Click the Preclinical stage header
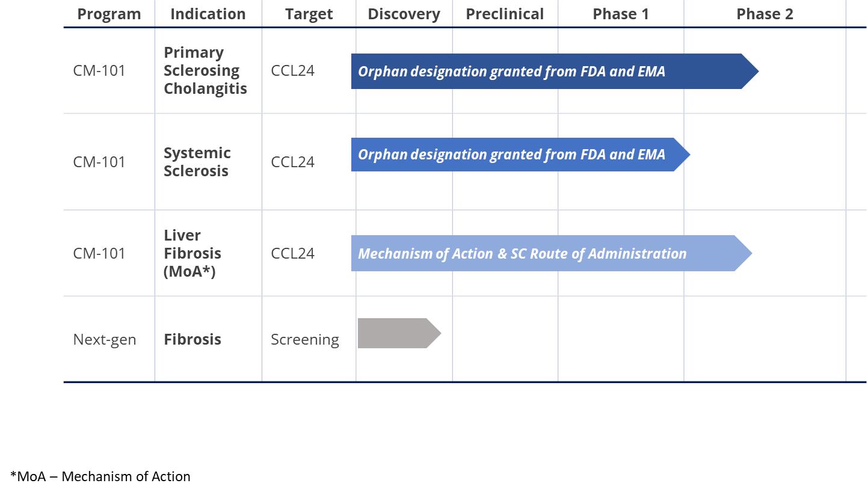 tap(505, 14)
